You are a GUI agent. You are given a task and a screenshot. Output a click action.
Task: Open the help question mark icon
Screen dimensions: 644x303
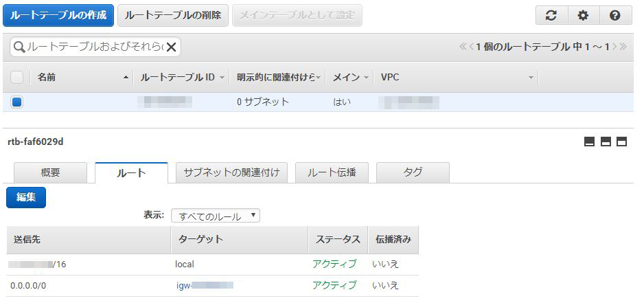point(615,16)
